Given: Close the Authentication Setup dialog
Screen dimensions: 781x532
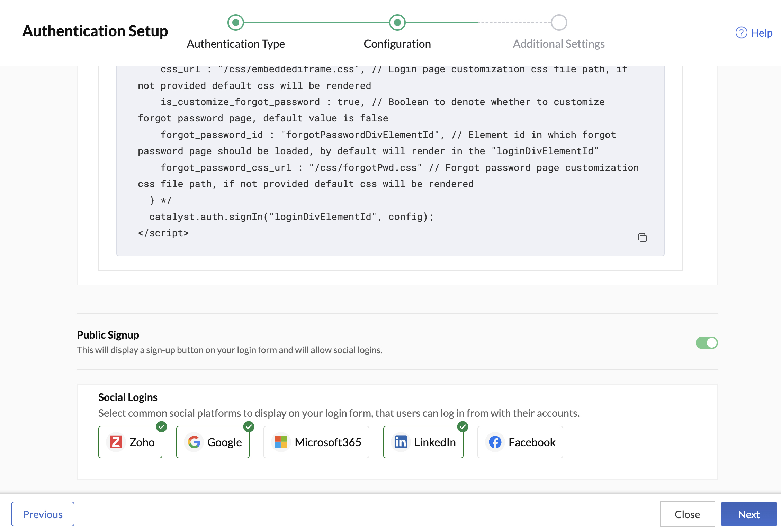Looking at the screenshot, I should (x=687, y=514).
